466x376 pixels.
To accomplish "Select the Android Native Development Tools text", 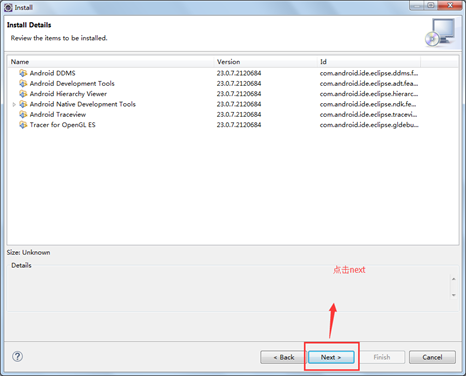I will tap(83, 104).
